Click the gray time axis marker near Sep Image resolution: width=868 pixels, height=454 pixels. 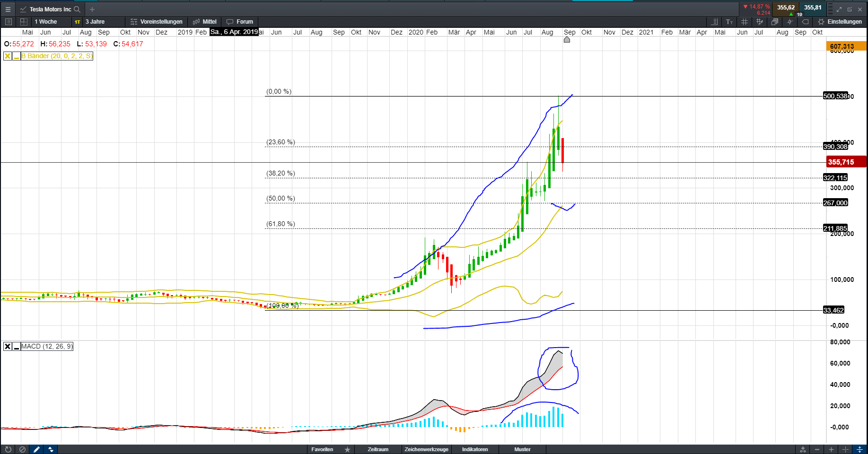[x=567, y=40]
